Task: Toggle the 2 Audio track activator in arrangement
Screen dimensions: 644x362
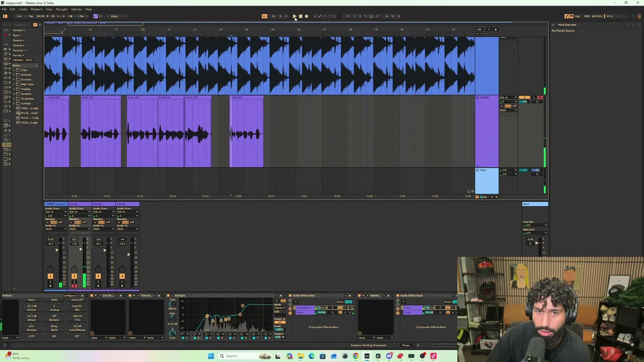Action: point(524,98)
